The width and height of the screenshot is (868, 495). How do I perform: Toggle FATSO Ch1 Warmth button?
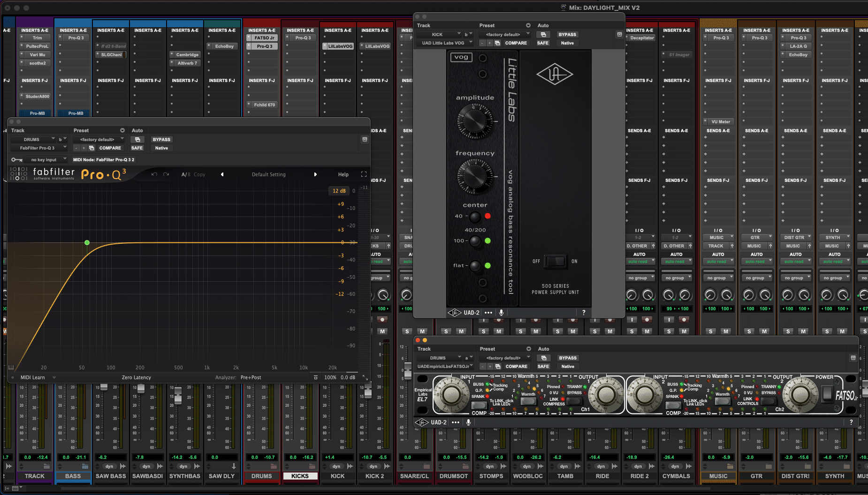528,401
